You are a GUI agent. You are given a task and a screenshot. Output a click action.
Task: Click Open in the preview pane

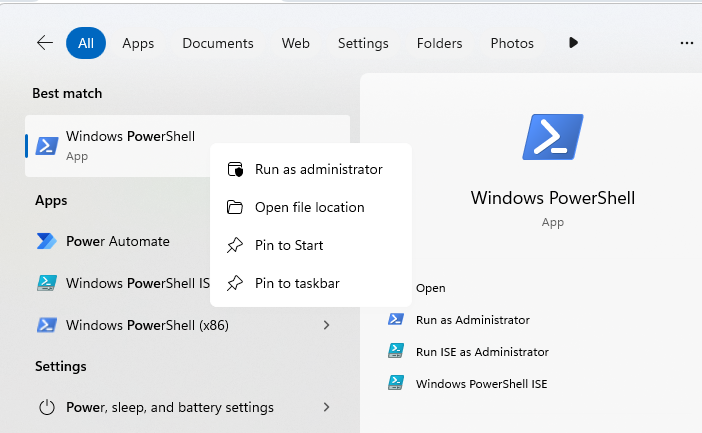(431, 288)
